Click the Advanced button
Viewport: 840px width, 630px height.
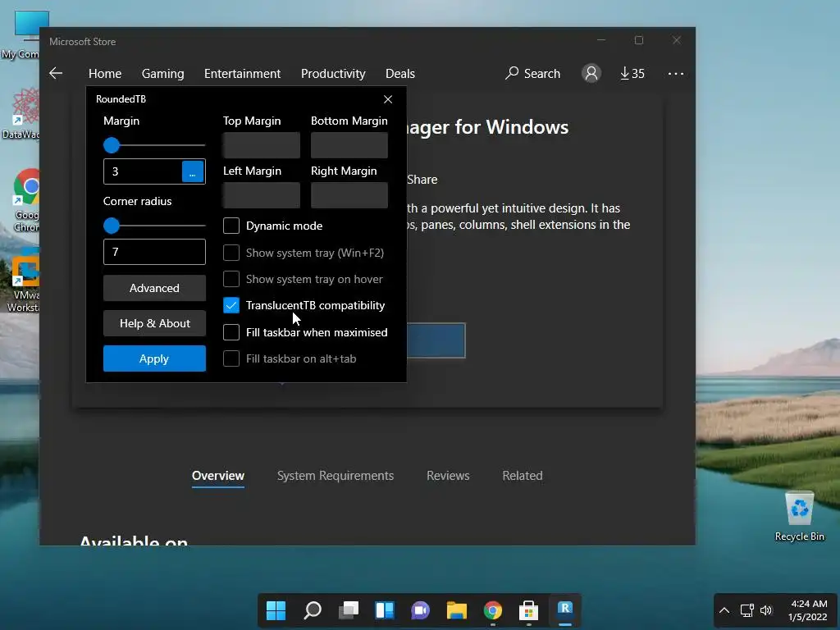tap(154, 288)
